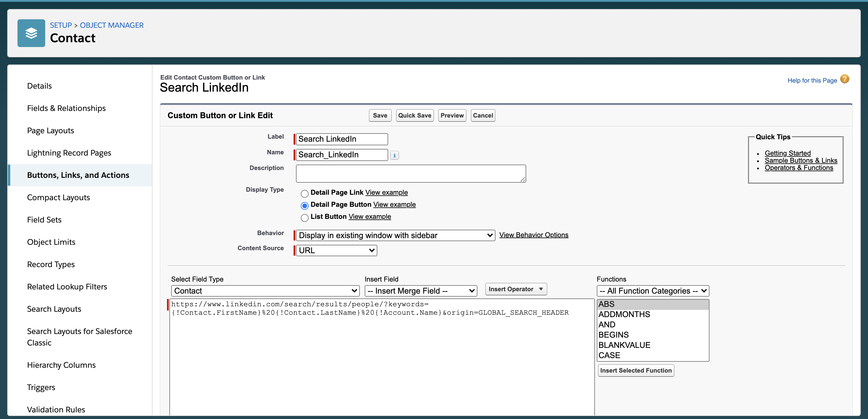Viewport: 868px width, 419px height.
Task: Select Buttons, Links, and Actions
Action: [x=78, y=175]
